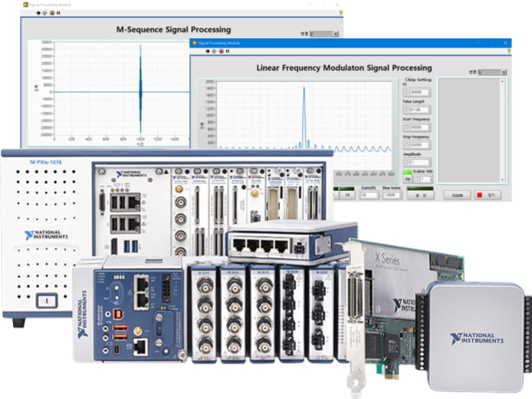The image size is (532, 399).
Task: Click the FS numeric input field
Action: point(419,92)
